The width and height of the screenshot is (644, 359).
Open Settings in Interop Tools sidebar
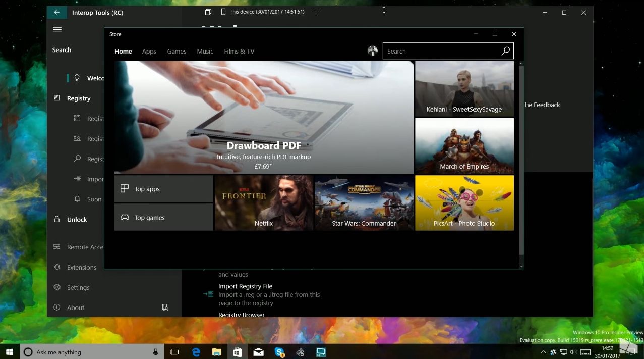click(x=72, y=288)
